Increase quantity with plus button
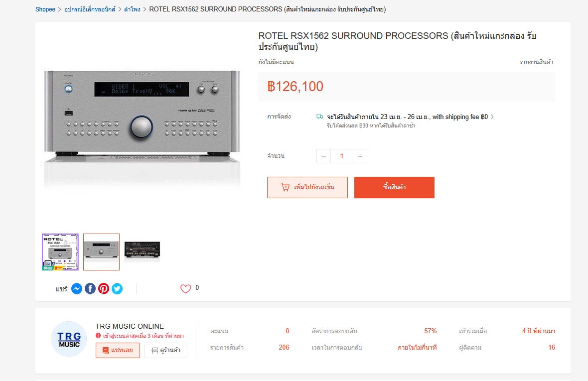This screenshot has width=588, height=381. 360,156
